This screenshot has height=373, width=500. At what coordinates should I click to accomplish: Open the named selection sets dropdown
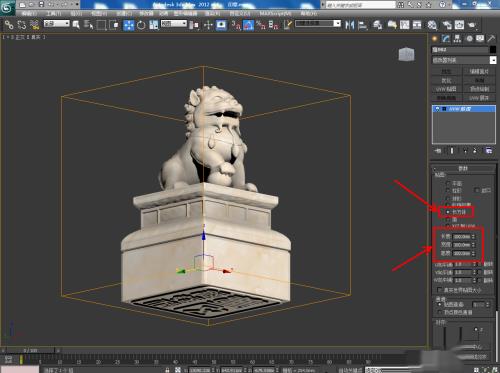(x=318, y=24)
